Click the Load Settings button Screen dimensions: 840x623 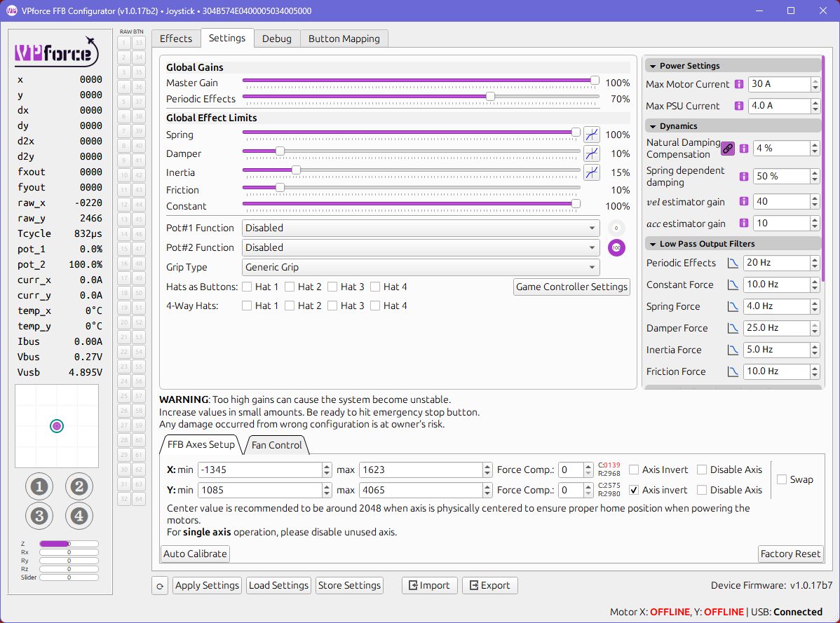[278, 586]
